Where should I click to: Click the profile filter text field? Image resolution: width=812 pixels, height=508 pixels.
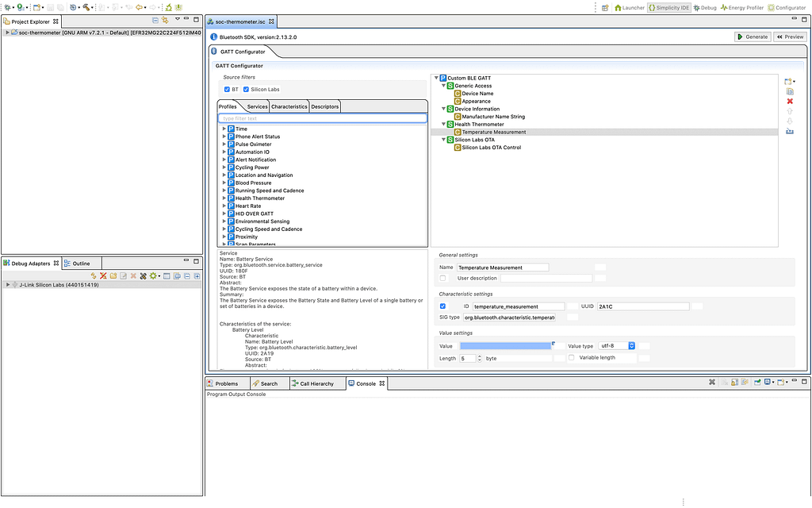323,119
